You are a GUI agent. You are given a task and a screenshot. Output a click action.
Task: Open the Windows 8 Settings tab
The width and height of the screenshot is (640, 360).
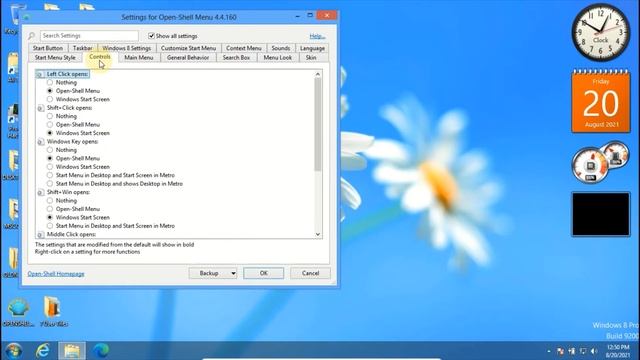point(127,48)
